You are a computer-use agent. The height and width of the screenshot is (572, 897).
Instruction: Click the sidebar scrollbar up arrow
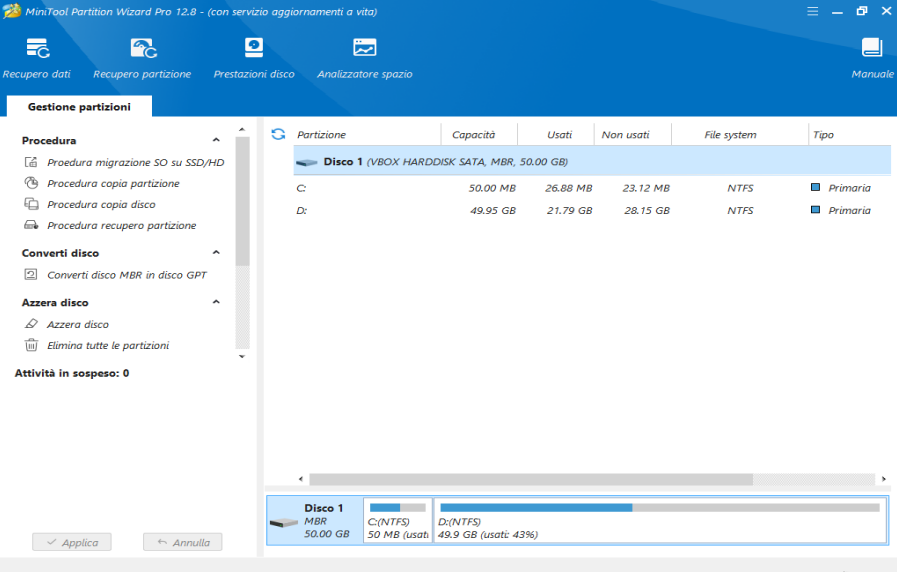[x=242, y=130]
